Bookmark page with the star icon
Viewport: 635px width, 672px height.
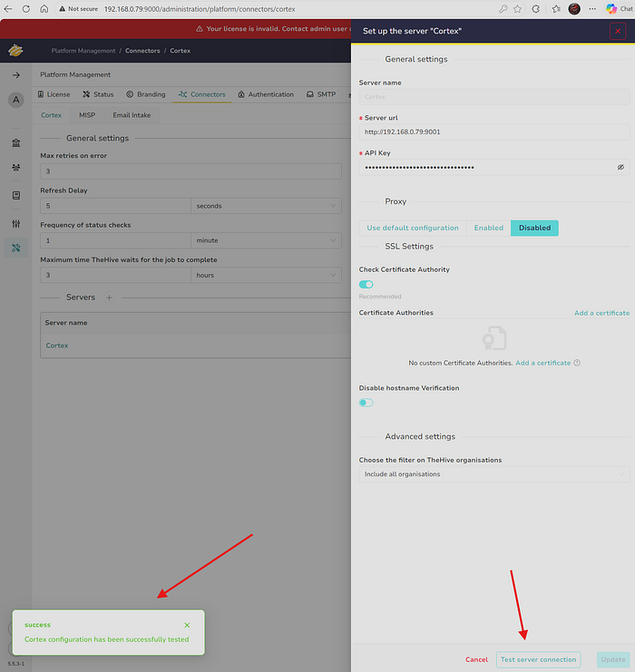pos(517,8)
